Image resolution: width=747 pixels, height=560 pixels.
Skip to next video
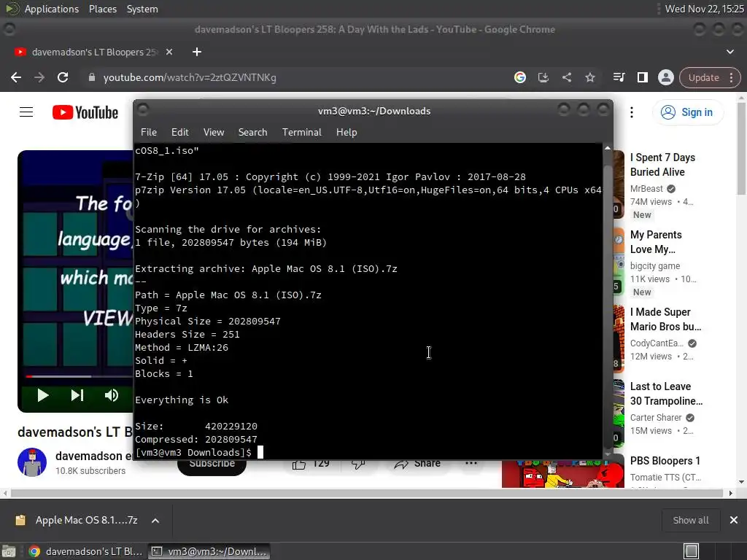tap(77, 395)
